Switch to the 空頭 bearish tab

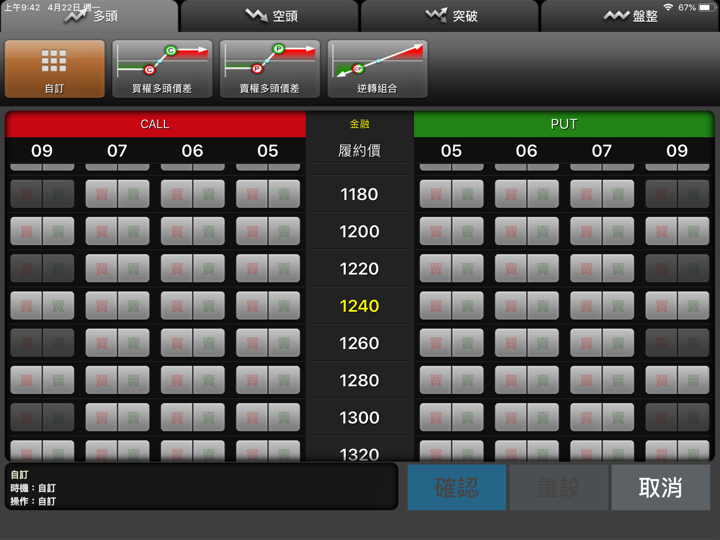tap(270, 16)
